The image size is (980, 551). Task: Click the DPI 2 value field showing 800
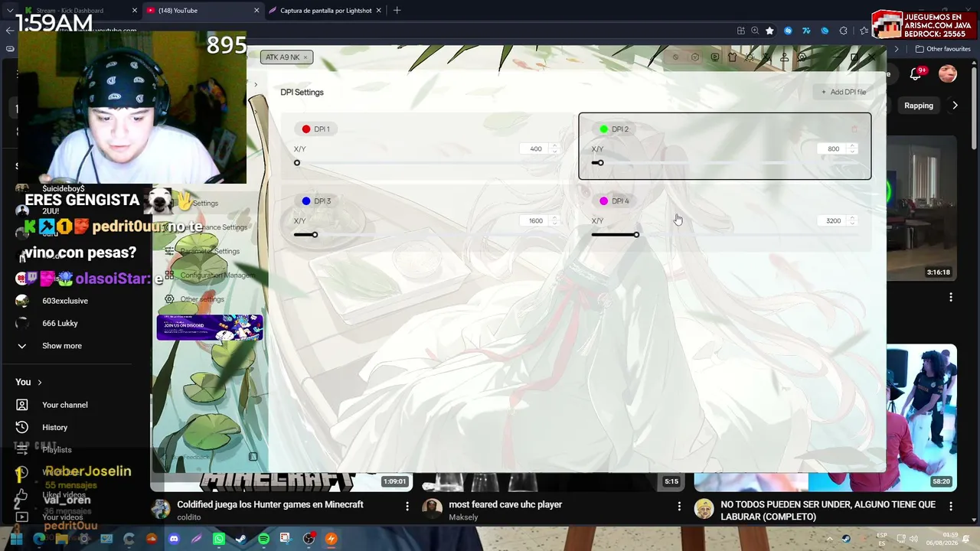click(833, 149)
